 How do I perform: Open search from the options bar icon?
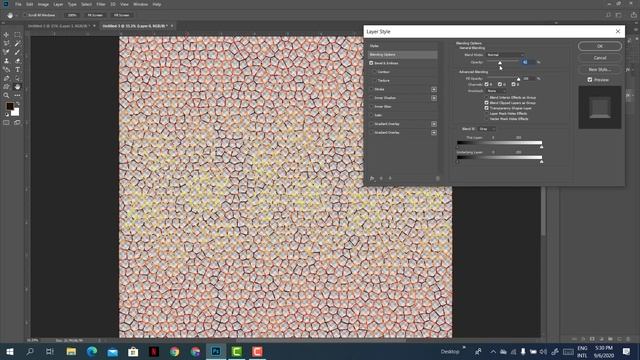pyautogui.click(x=608, y=15)
